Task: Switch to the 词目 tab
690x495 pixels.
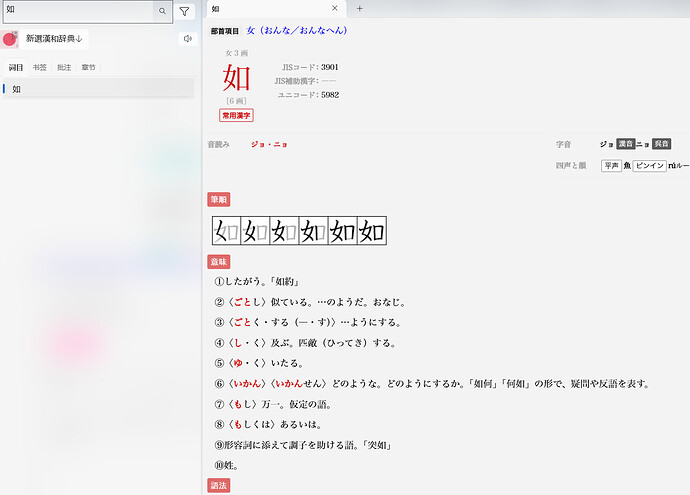Action: 16,68
